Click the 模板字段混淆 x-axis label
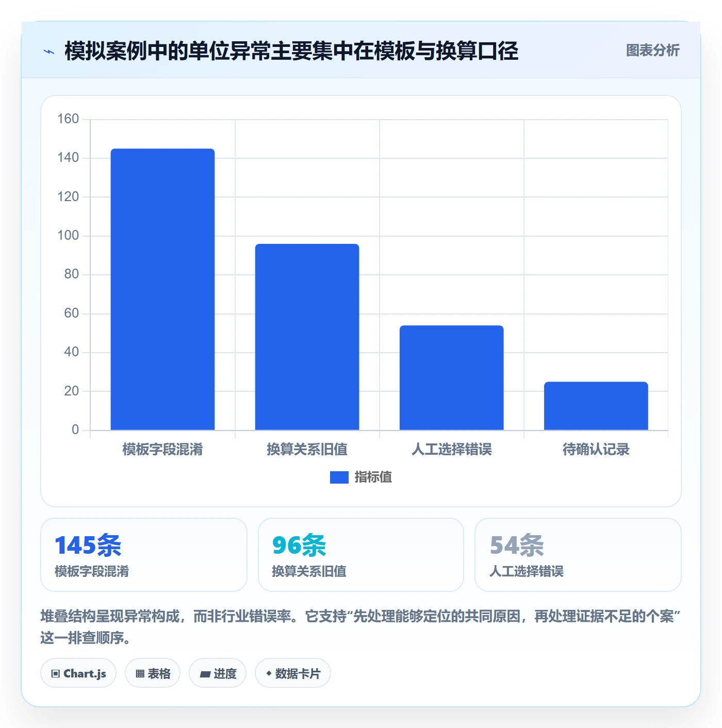 [x=162, y=450]
